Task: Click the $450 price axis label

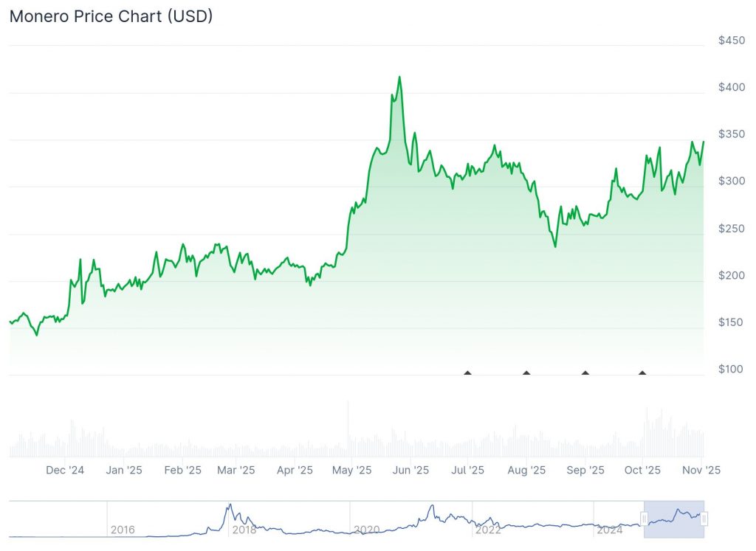Action: coord(732,40)
